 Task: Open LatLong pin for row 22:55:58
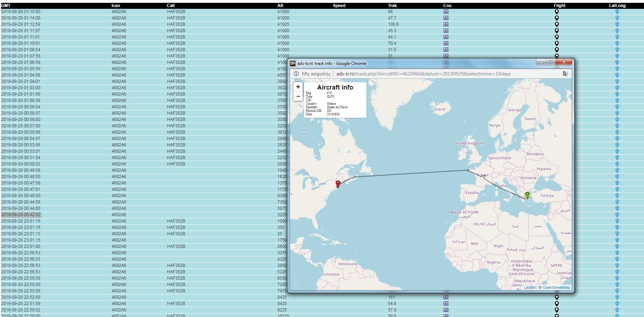pos(617,278)
